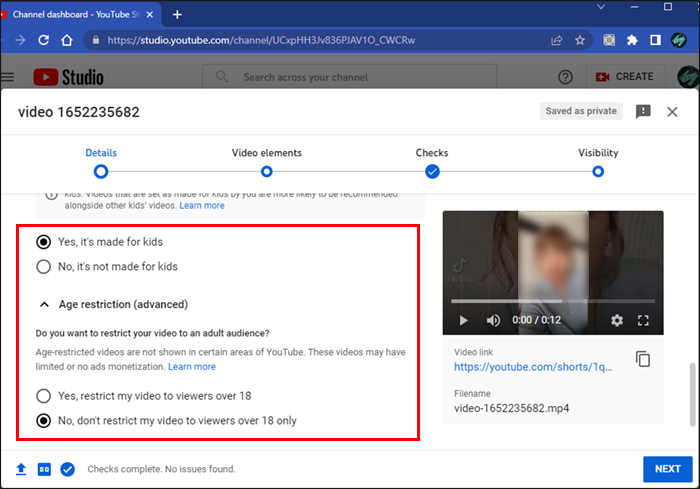Collapse the Age restriction (advanced) section
Viewport: 700px width, 489px height.
pos(45,304)
